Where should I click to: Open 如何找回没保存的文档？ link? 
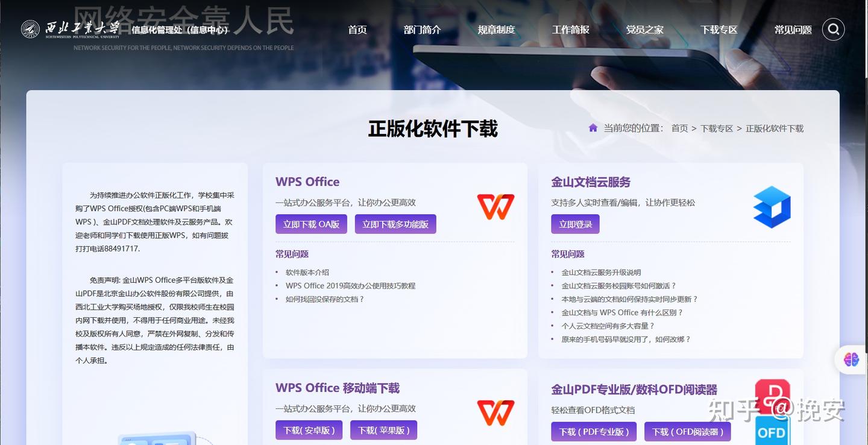[x=325, y=299]
